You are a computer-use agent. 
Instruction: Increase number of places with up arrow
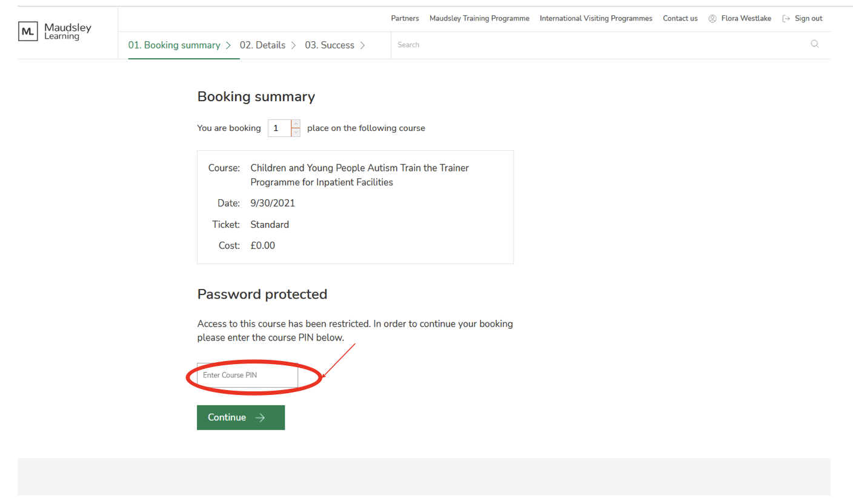[296, 124]
